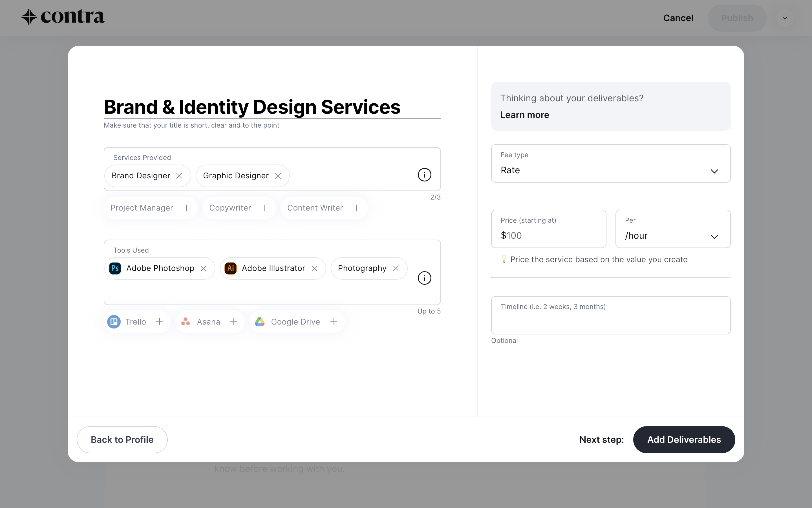Image resolution: width=812 pixels, height=508 pixels.
Task: Click the "Optional" timeline note
Action: [504, 341]
